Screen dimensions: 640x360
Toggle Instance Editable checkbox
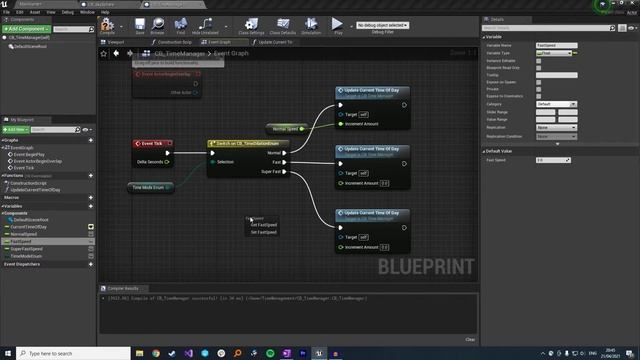coord(538,61)
